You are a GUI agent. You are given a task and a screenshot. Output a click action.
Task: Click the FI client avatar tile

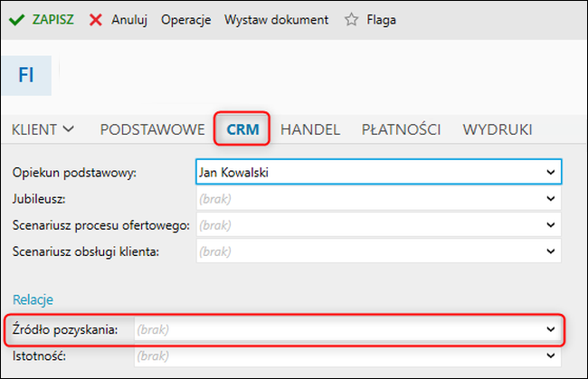pos(26,75)
